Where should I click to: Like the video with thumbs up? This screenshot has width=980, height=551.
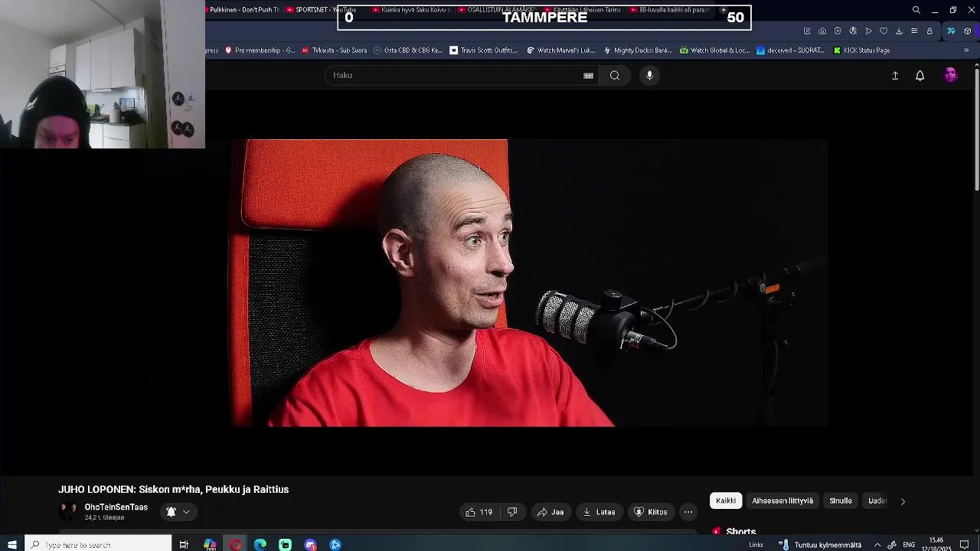click(479, 512)
